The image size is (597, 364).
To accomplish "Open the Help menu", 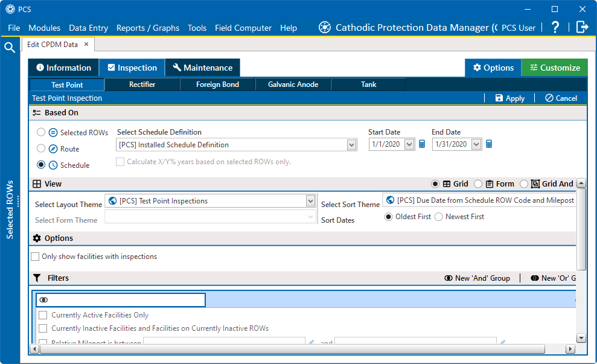I will pyautogui.click(x=289, y=28).
